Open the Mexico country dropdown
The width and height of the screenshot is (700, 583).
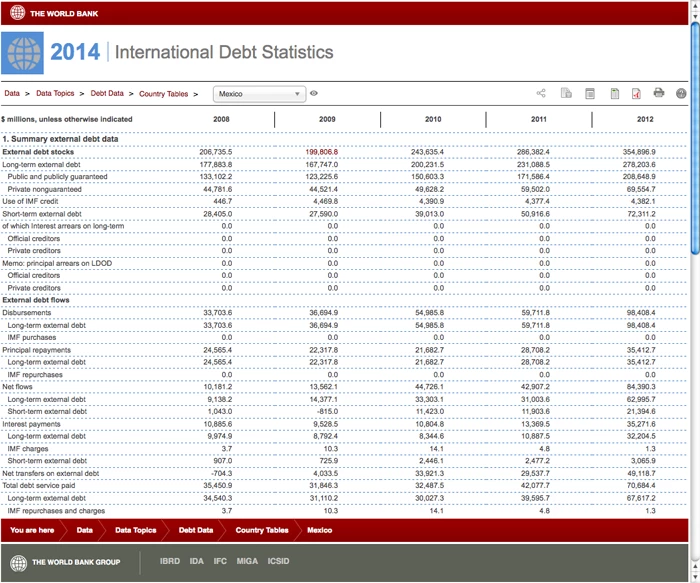pos(259,94)
